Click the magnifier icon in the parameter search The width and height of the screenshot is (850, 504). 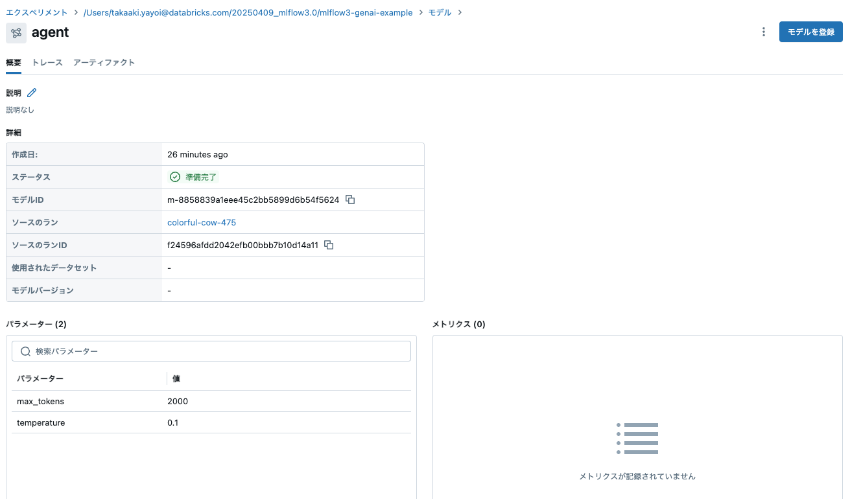coord(25,350)
